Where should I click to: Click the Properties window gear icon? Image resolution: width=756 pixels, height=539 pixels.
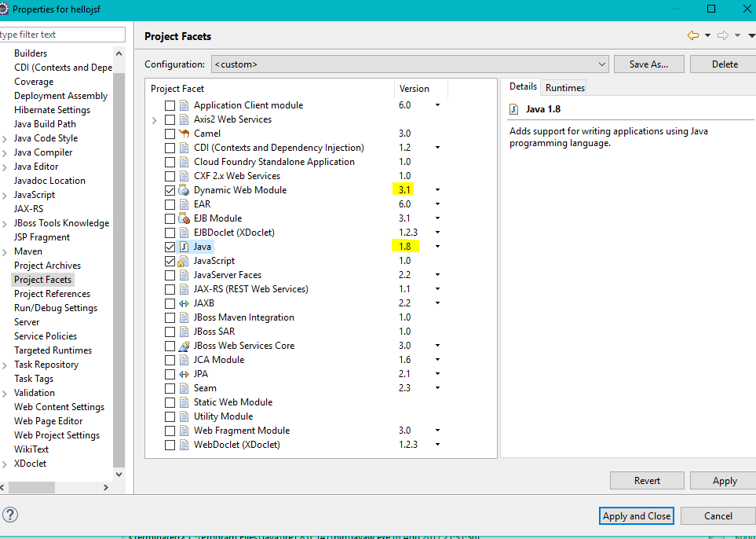(4, 9)
